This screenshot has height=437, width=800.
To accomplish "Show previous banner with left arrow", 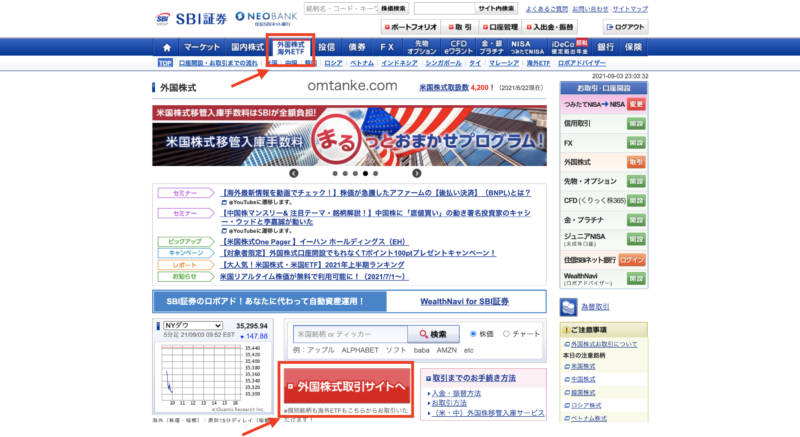I will tap(293, 173).
